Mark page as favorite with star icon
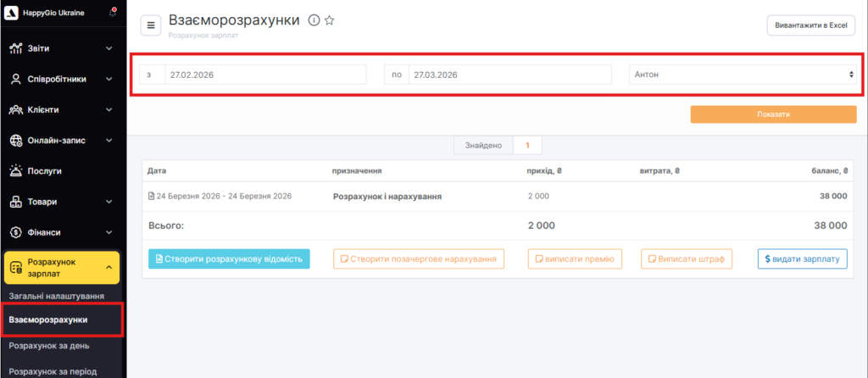868x378 pixels. click(x=330, y=20)
